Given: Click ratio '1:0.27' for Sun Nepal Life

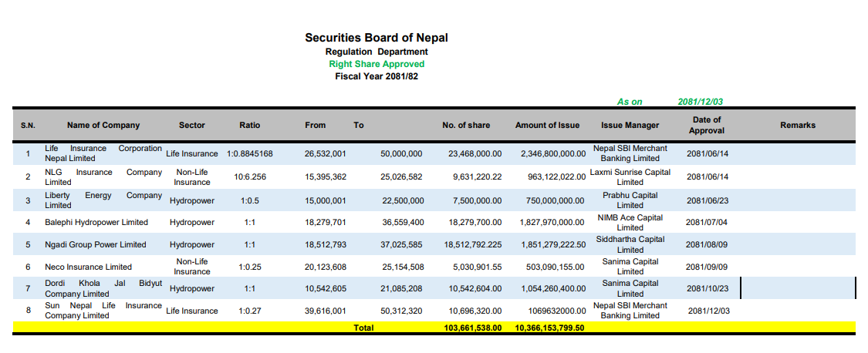Looking at the screenshot, I should [x=250, y=311].
